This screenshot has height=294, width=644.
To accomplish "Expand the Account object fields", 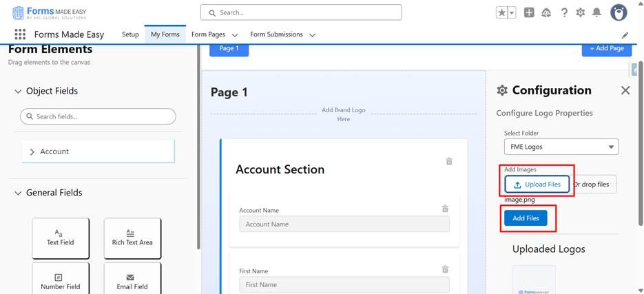I will click(32, 151).
